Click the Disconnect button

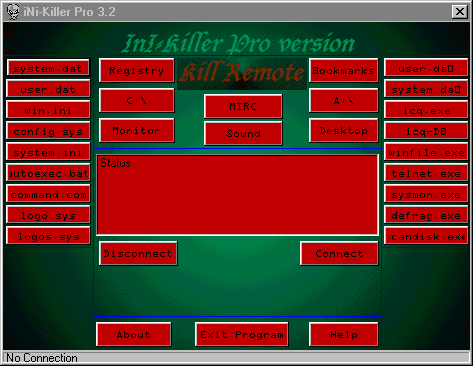pos(138,253)
